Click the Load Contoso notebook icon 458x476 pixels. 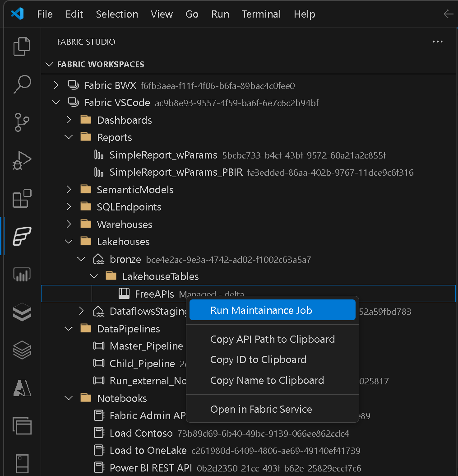[x=99, y=433]
